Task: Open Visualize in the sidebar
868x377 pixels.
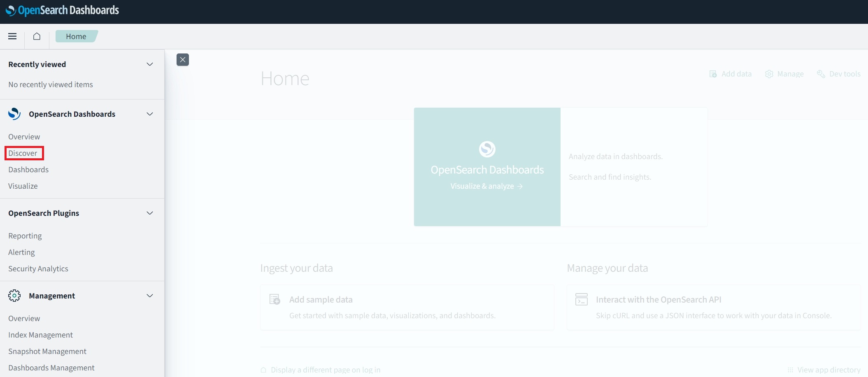Action: click(23, 186)
